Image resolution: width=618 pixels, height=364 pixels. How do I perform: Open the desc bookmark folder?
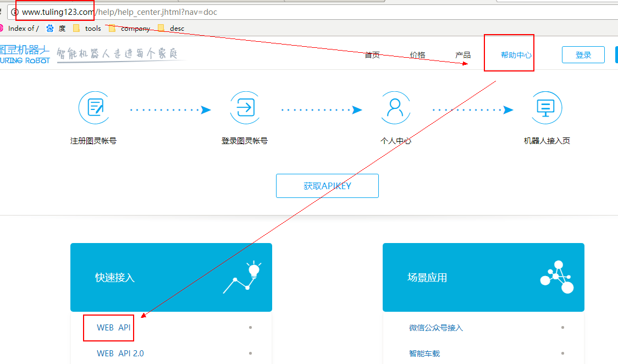click(x=172, y=28)
